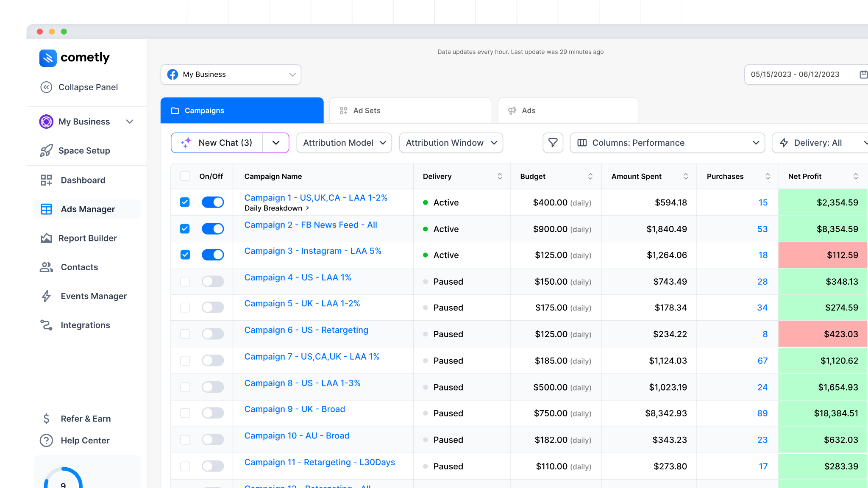Open Help Center question mark icon
868x488 pixels.
pyautogui.click(x=46, y=441)
